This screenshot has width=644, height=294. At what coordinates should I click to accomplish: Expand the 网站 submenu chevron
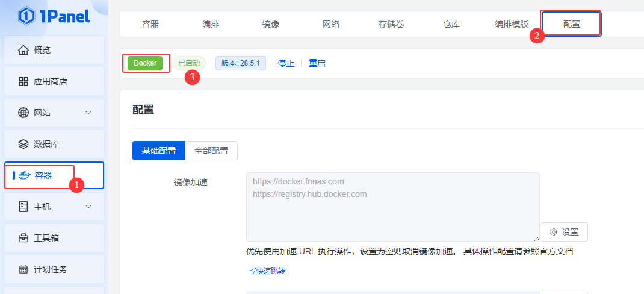point(88,113)
